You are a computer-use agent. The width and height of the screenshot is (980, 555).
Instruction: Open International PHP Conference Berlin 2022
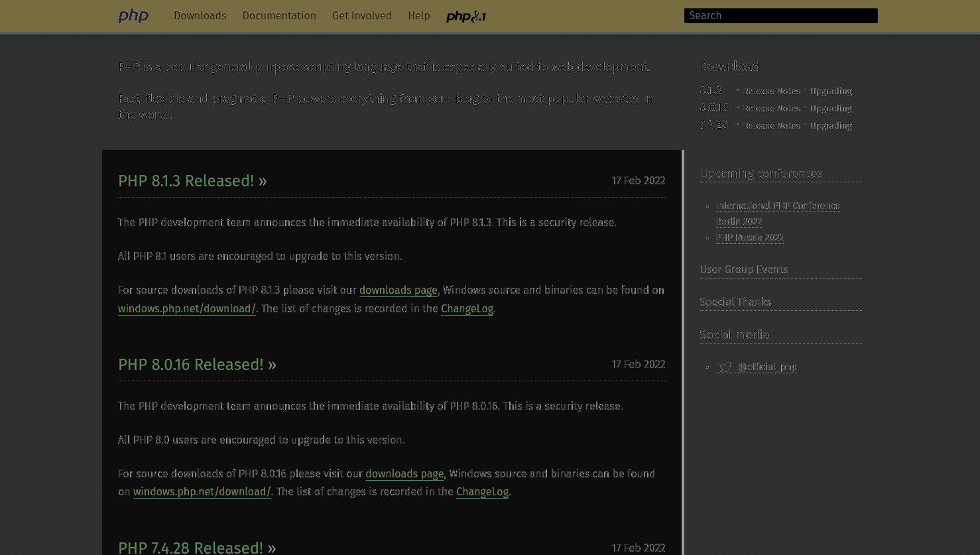pyautogui.click(x=778, y=214)
